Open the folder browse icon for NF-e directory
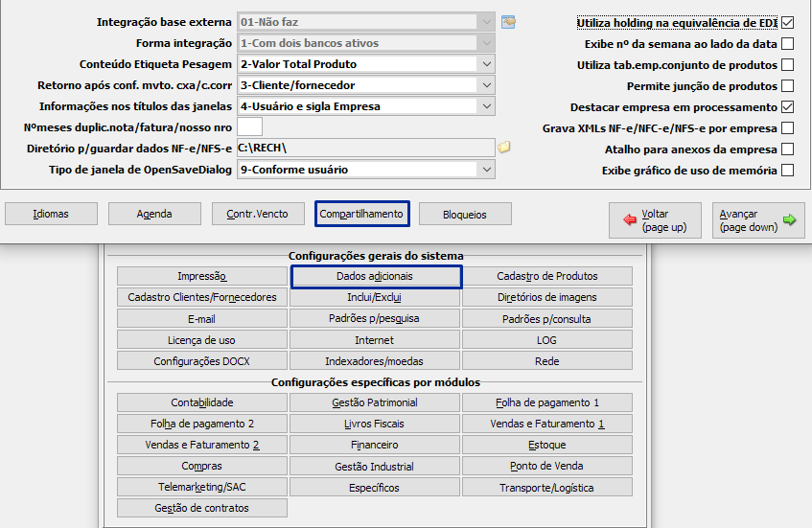Image resolution: width=812 pixels, height=528 pixels. [x=504, y=148]
